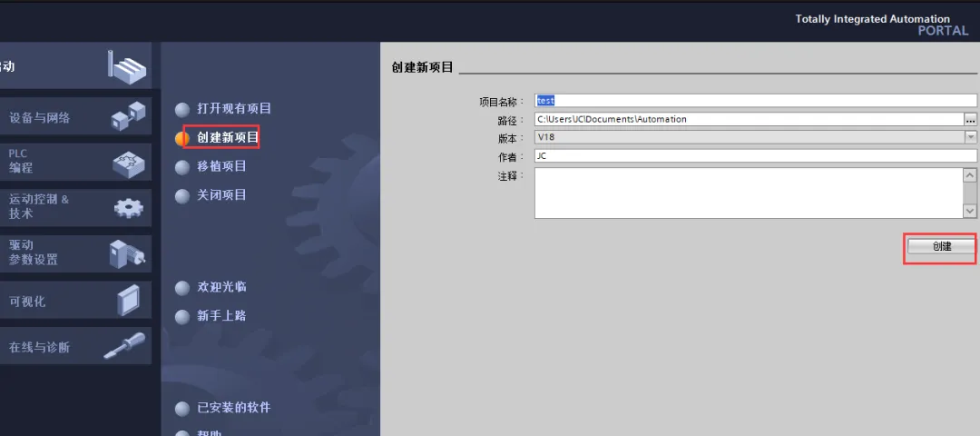
Task: Click the 作者 label
Action: (x=511, y=157)
